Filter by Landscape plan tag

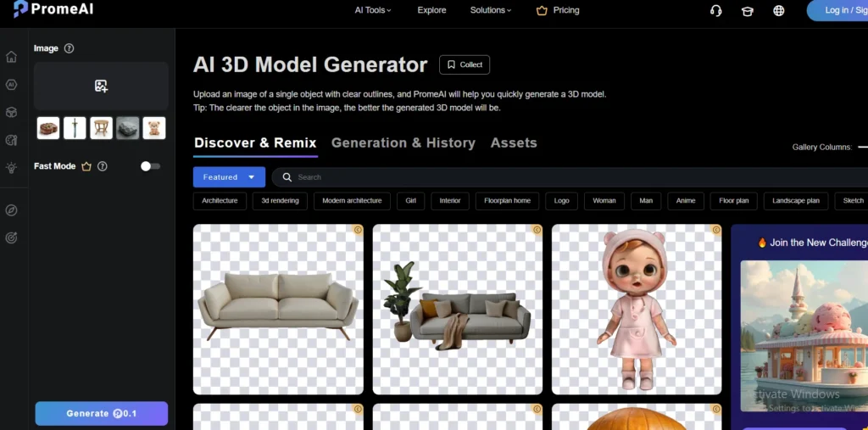click(x=796, y=201)
